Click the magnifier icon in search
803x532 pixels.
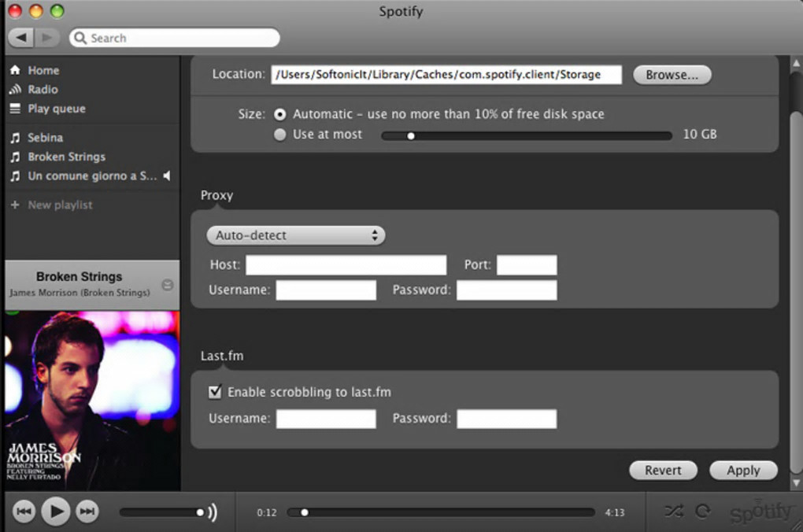tap(80, 38)
